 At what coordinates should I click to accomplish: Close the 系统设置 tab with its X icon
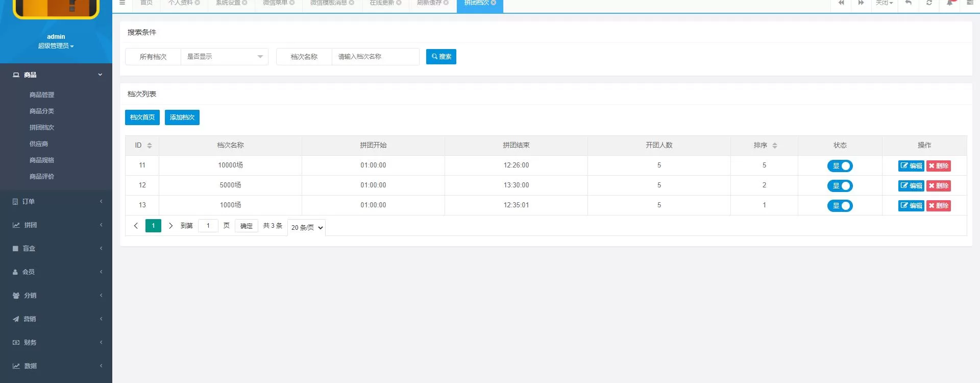coord(244,3)
